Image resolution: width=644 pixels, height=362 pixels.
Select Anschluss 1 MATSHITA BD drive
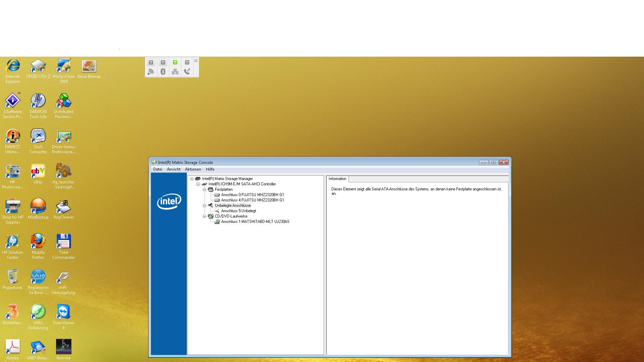255,222
